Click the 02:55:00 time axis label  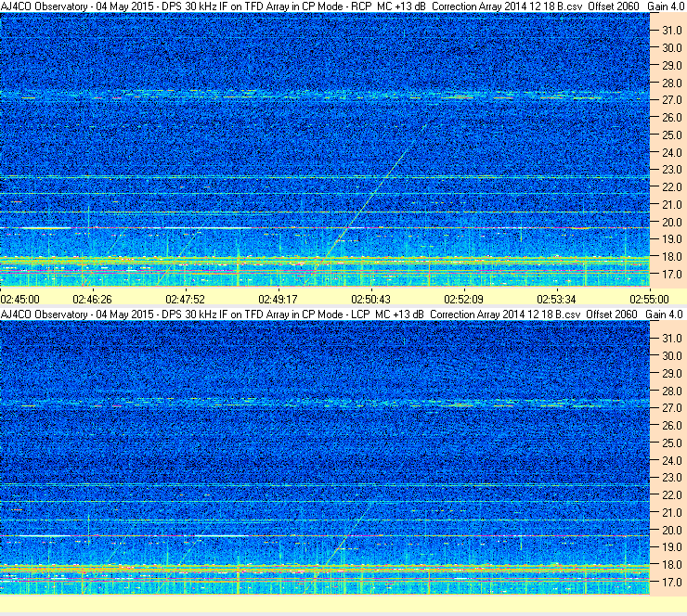point(649,300)
